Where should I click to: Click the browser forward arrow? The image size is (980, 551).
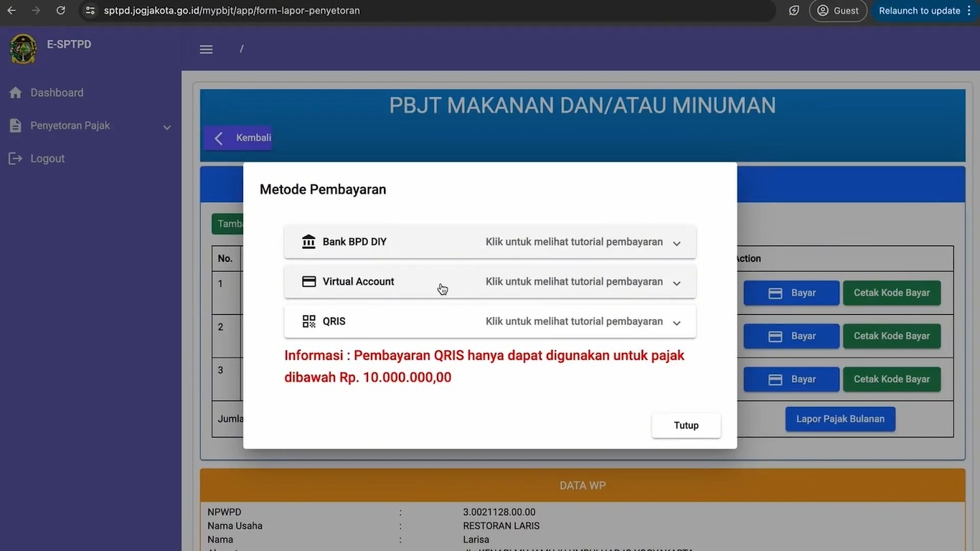tap(36, 11)
